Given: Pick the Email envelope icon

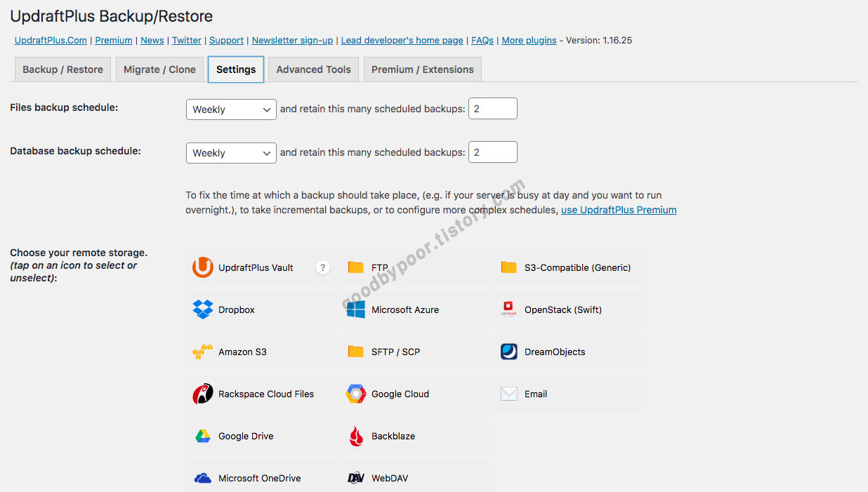Looking at the screenshot, I should pos(509,394).
